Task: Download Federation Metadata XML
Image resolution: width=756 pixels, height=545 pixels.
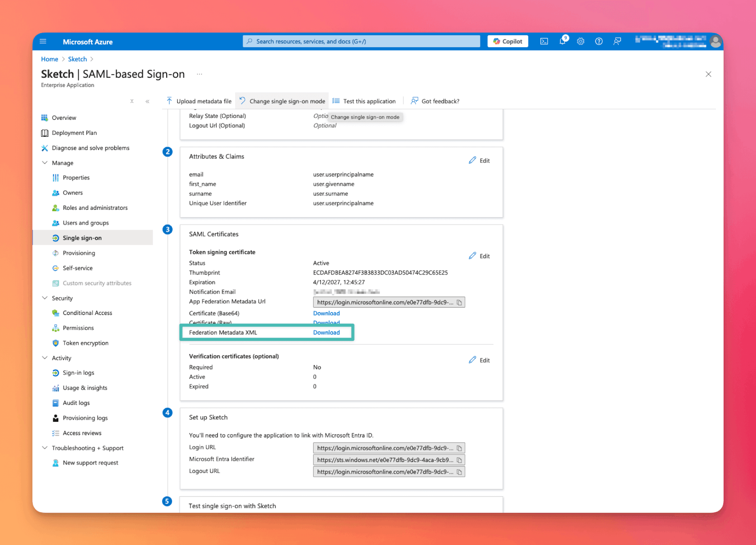Action: click(x=326, y=333)
